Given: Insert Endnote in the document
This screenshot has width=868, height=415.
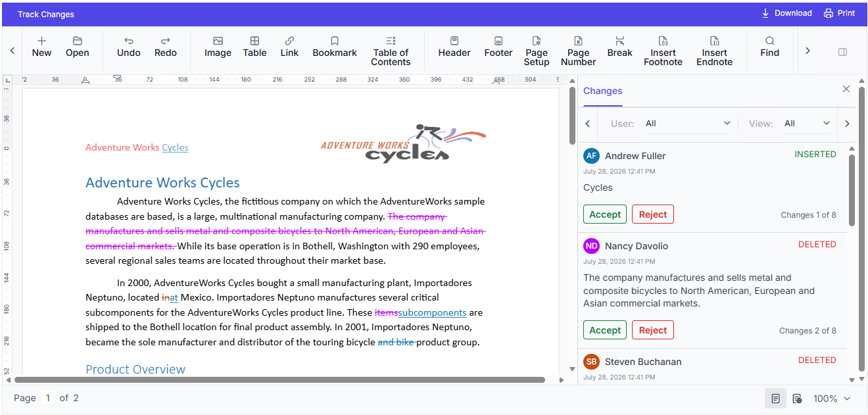Looking at the screenshot, I should tap(714, 51).
